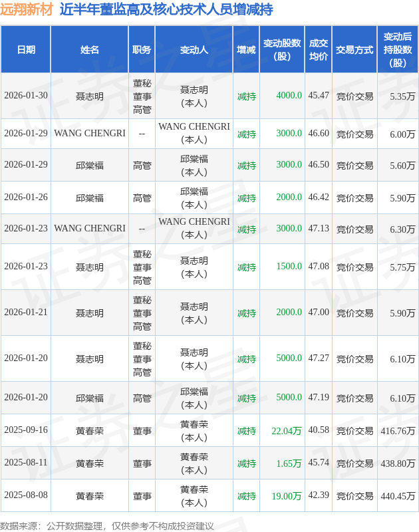Select the holdings value 5.75万
The height and width of the screenshot is (532, 419).
point(402,267)
